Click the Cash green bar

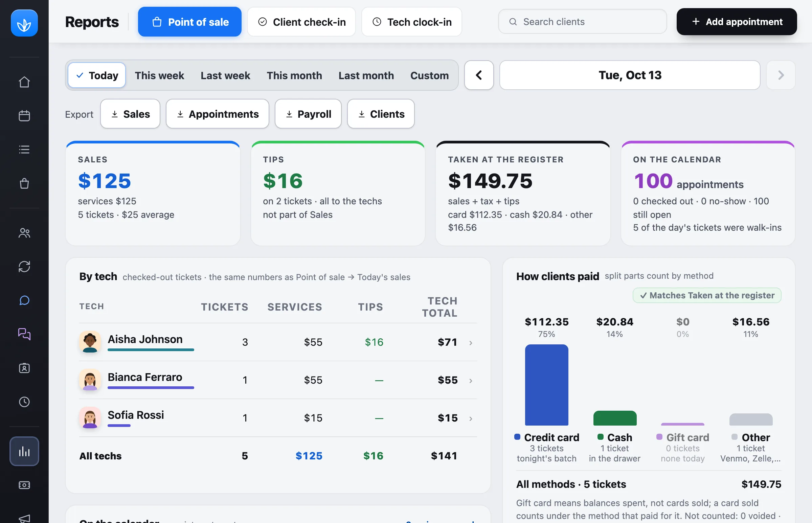pyautogui.click(x=615, y=418)
